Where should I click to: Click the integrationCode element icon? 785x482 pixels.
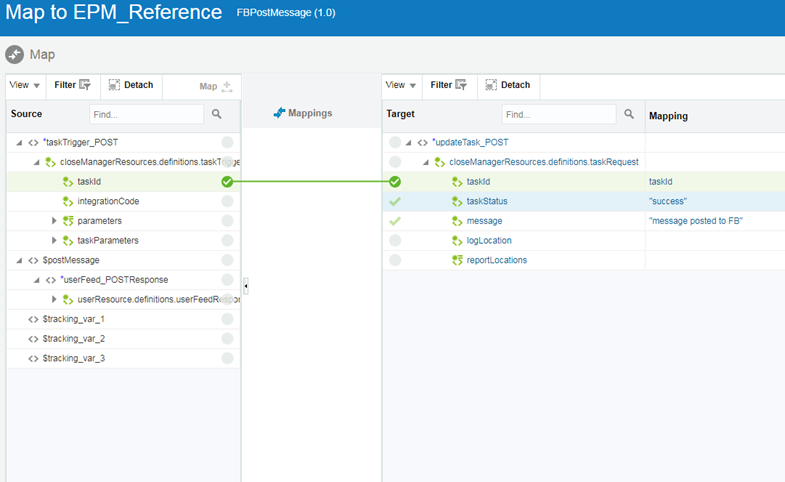68,201
